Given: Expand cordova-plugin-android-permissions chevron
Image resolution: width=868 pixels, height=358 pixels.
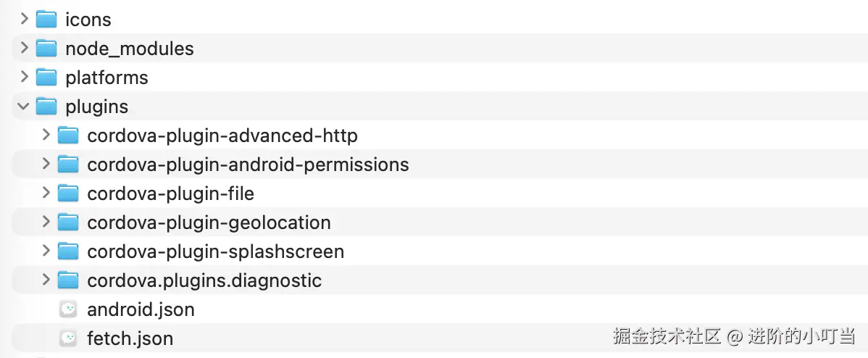Looking at the screenshot, I should 46,165.
